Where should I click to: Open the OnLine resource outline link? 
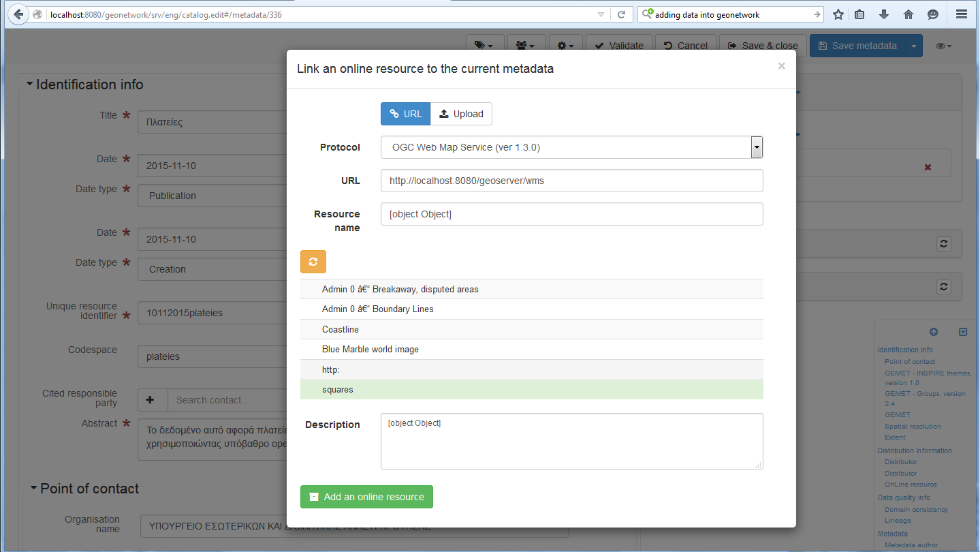point(911,484)
